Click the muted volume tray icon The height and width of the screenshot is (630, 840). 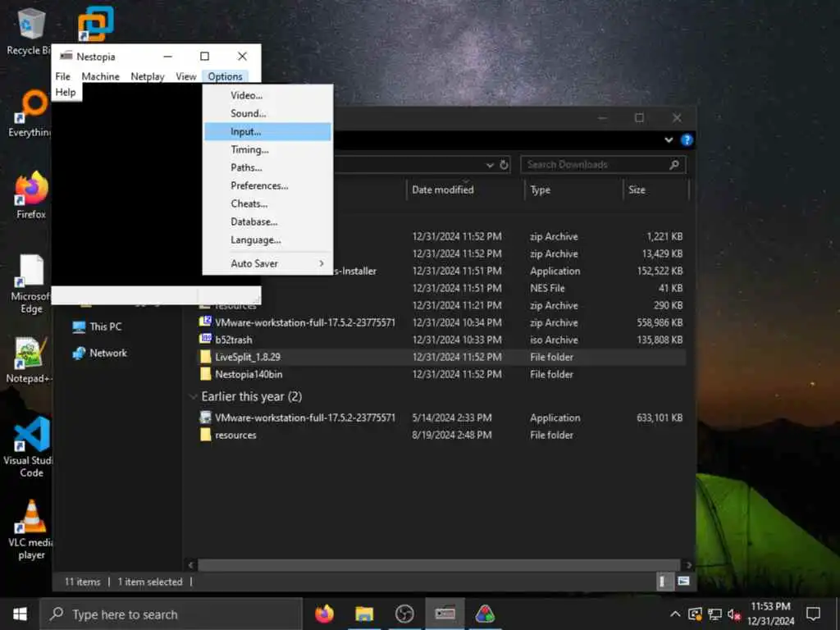(x=734, y=614)
